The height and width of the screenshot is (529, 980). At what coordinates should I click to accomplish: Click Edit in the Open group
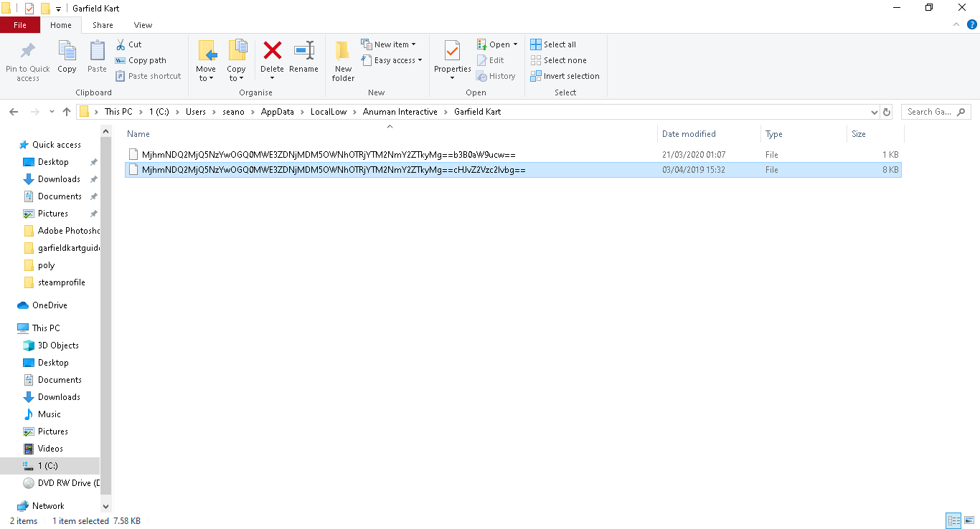490,60
